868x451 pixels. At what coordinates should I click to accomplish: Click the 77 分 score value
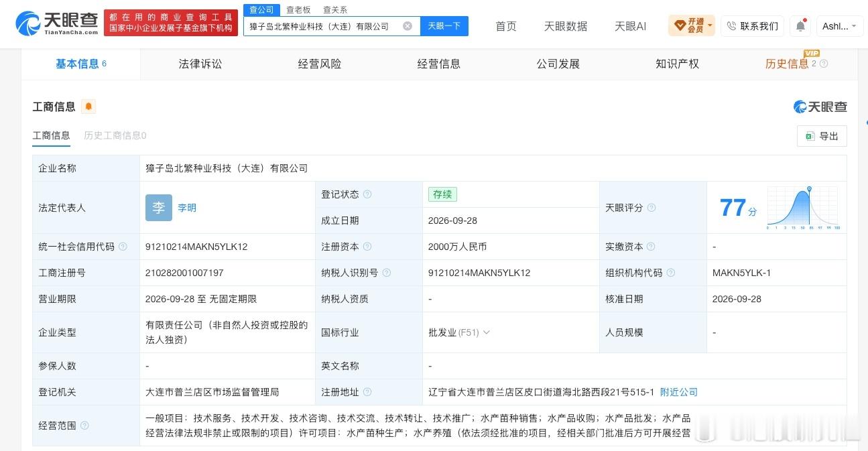(x=738, y=208)
